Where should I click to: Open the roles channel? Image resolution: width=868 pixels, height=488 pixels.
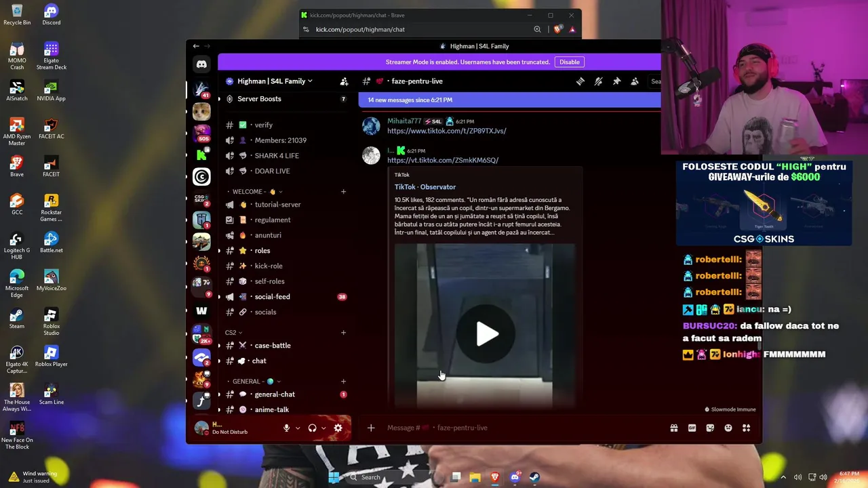[x=287, y=251]
